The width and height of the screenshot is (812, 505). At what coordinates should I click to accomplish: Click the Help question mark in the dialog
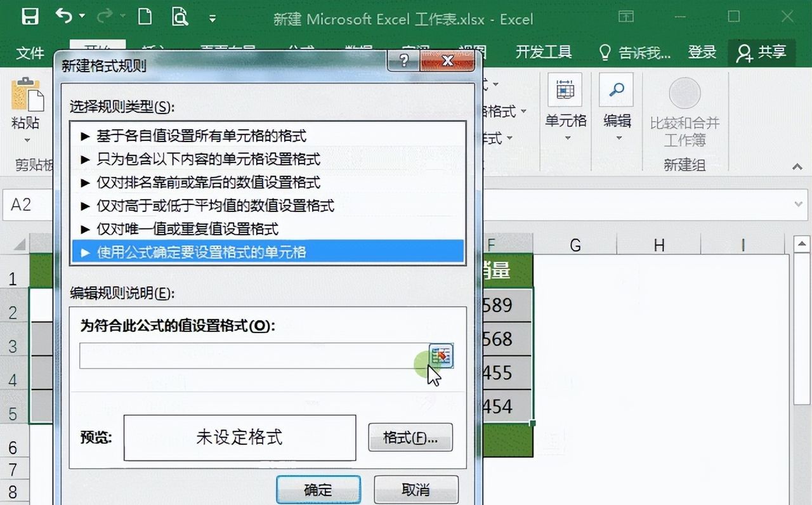tap(404, 61)
